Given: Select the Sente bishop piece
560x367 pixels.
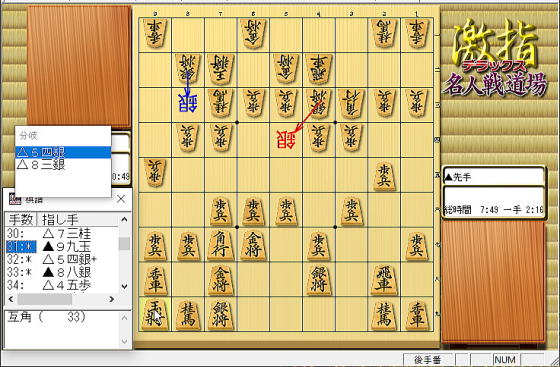Looking at the screenshot, I should point(220,245).
